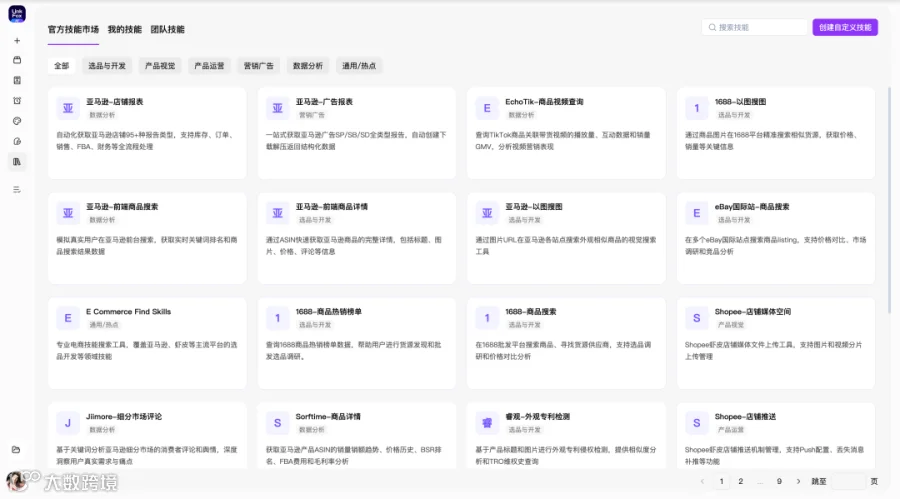The width and height of the screenshot is (900, 499).
Task: Click the 亚马逊-前端商品搜索 card icon
Action: click(x=68, y=213)
